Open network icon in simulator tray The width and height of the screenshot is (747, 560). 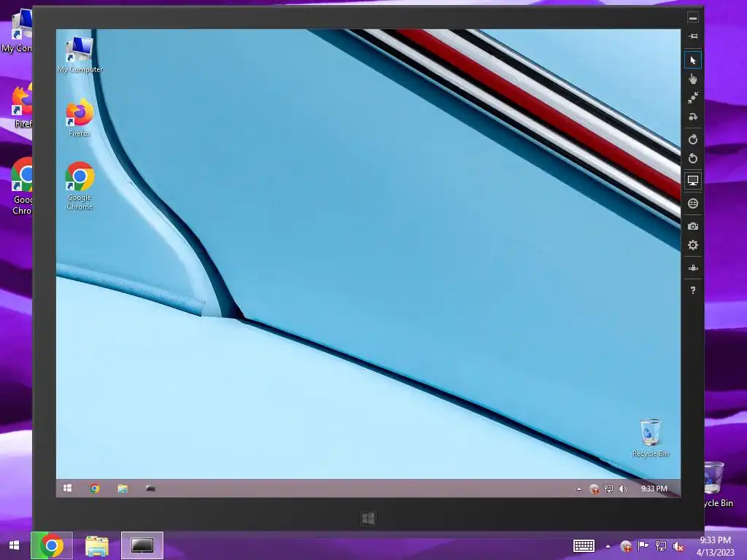tap(608, 489)
